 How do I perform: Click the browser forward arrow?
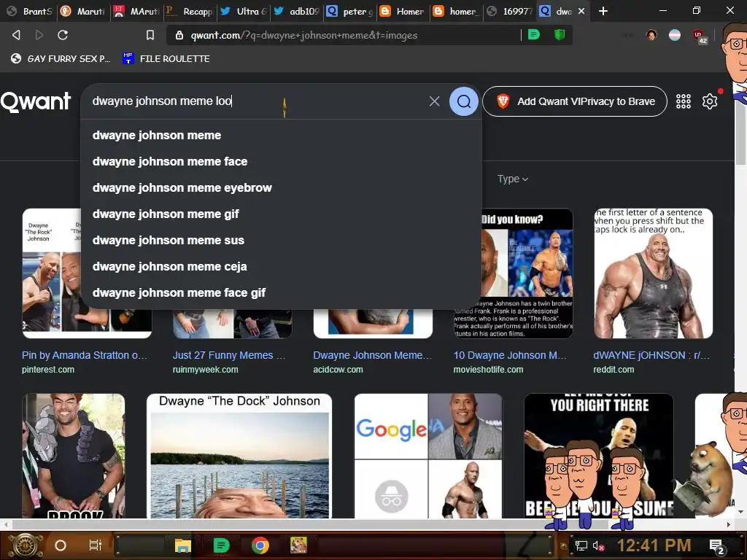coord(39,35)
